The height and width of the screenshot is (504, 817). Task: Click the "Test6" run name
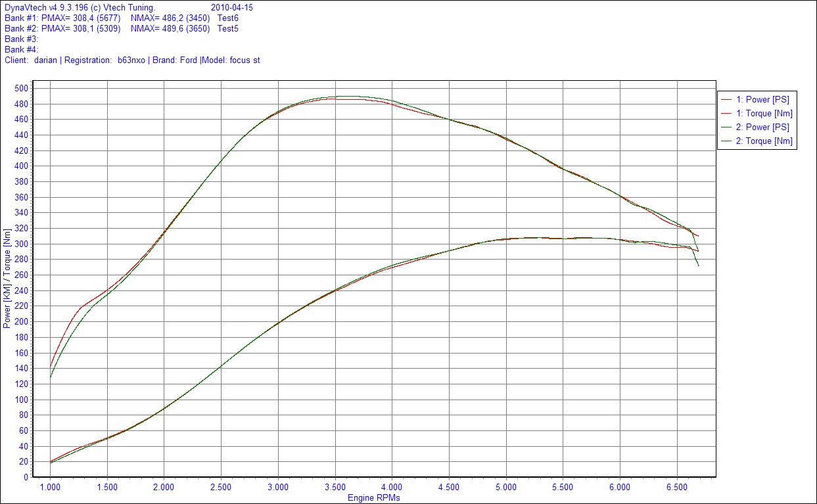(x=227, y=18)
